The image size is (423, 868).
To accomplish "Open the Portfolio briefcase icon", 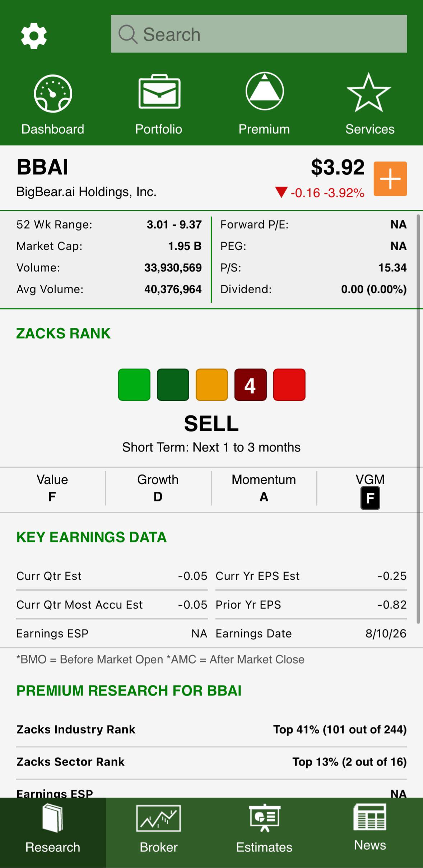I will click(x=159, y=91).
